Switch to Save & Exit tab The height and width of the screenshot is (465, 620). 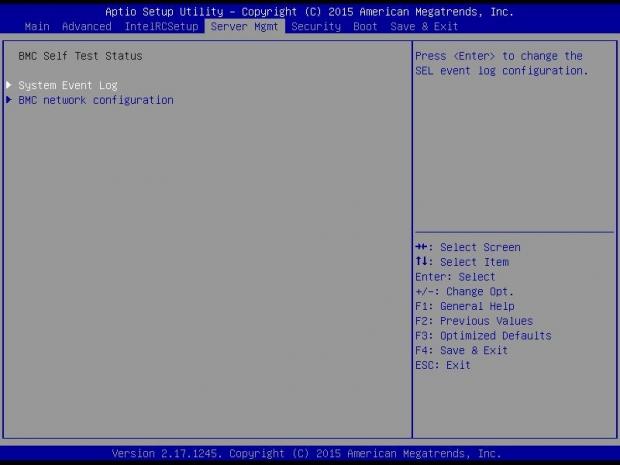424,26
